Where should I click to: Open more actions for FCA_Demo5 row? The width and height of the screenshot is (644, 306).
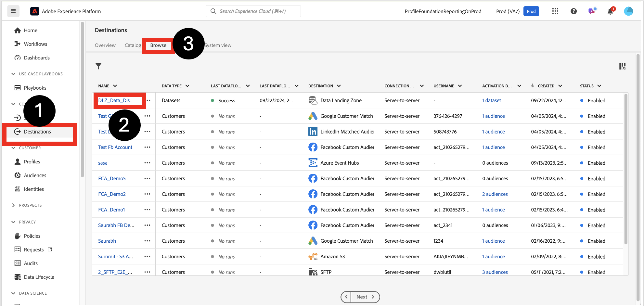[147, 178]
